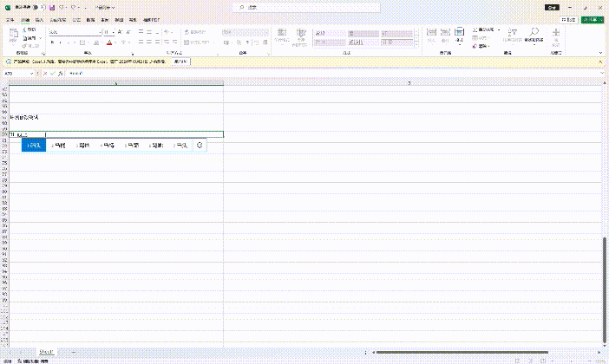609x364 pixels.
Task: Click the Format as Table icon
Action: [301, 33]
